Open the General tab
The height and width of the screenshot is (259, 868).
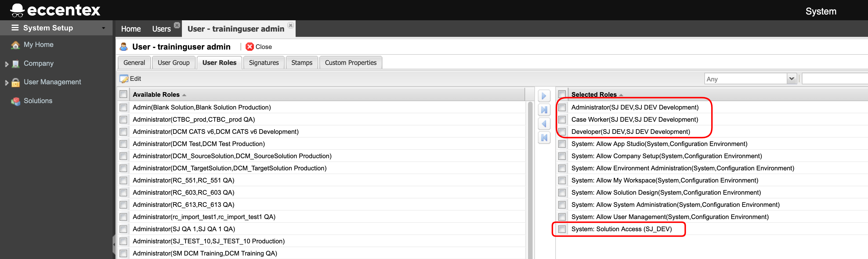[134, 63]
